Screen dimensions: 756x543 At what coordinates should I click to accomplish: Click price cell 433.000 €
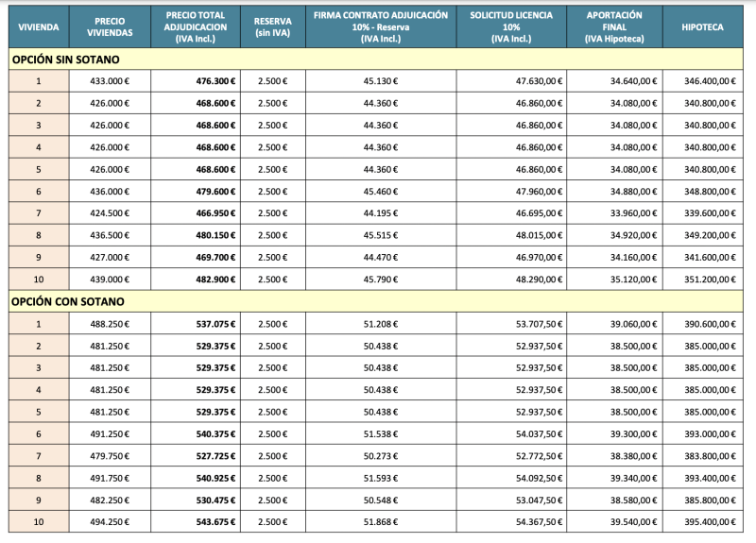pyautogui.click(x=110, y=81)
